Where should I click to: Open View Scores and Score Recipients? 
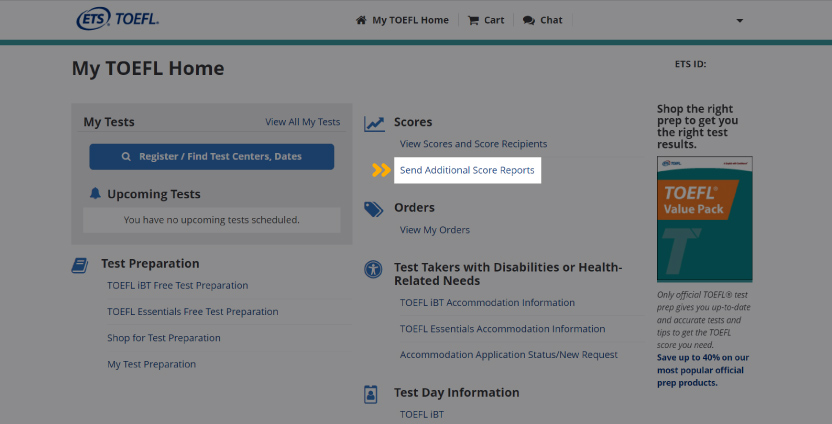[x=473, y=144]
